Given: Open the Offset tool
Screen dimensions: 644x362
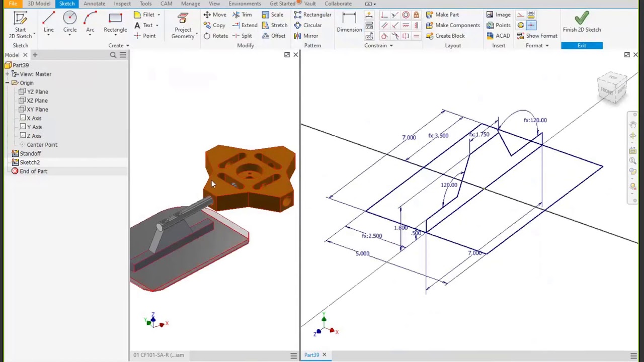Looking at the screenshot, I should (x=274, y=36).
